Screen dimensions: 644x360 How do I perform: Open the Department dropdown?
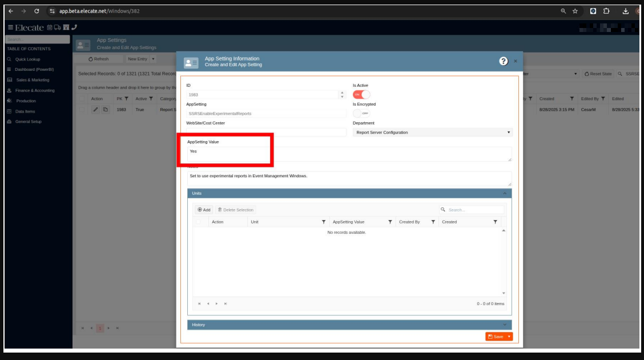pyautogui.click(x=432, y=133)
